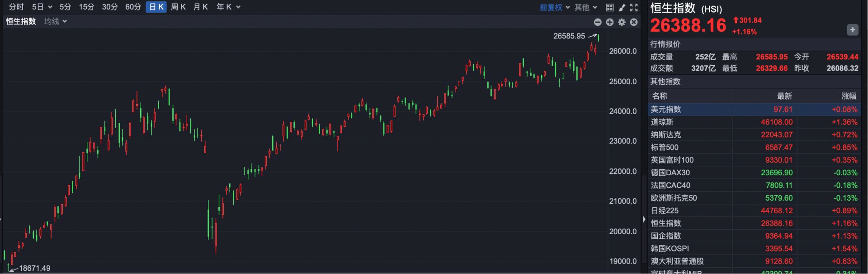The image size is (868, 274).
Task: Sort the index list by 涨幅 column header
Action: 848,96
